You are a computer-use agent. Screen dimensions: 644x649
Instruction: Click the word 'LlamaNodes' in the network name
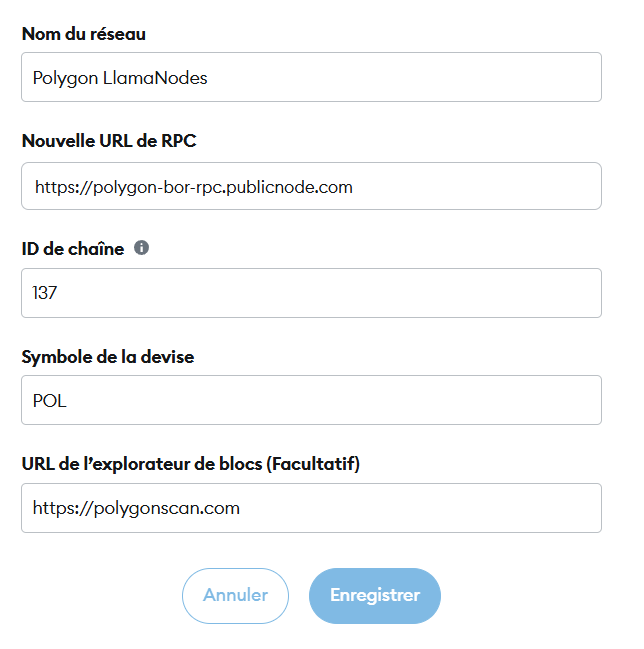coord(155,78)
